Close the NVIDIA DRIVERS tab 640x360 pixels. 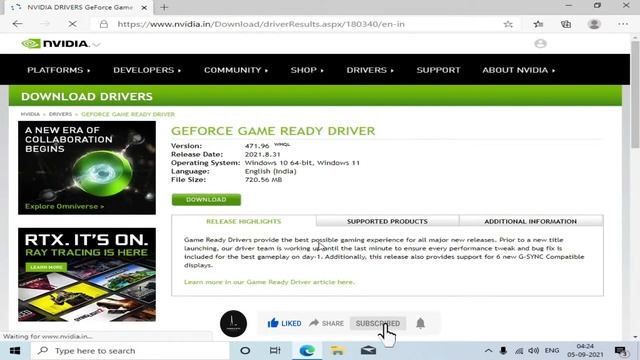(x=144, y=7)
